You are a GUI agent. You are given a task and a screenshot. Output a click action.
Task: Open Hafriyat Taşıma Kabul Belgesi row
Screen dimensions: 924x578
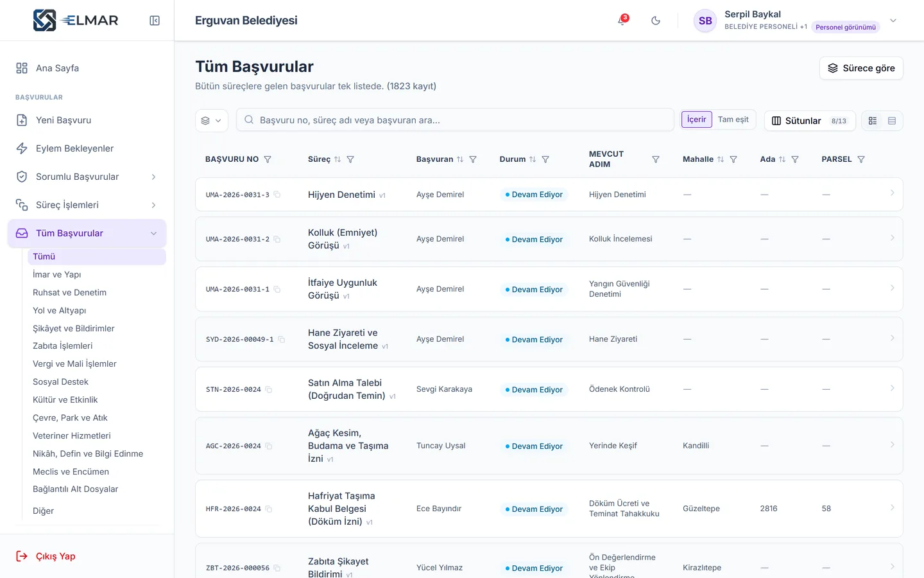(549, 509)
